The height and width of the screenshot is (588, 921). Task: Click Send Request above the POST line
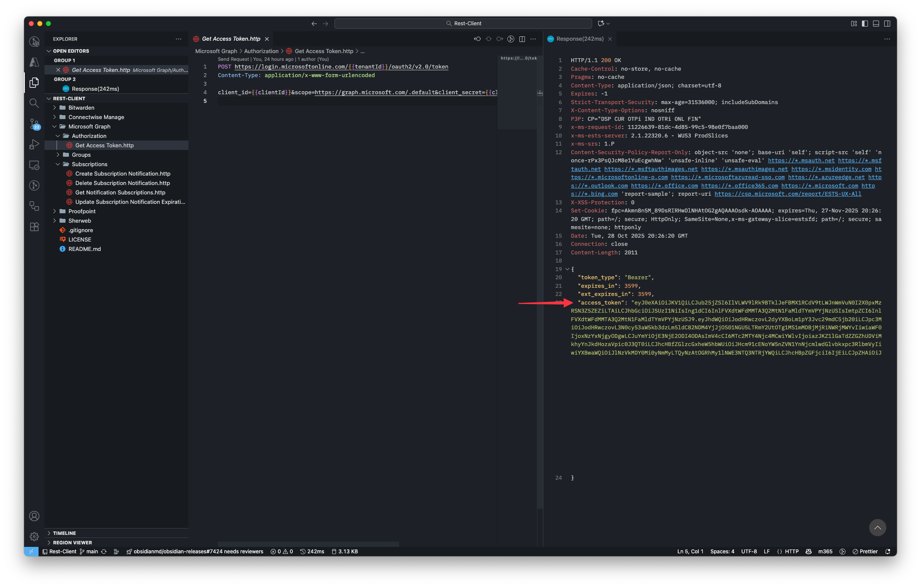pyautogui.click(x=233, y=59)
